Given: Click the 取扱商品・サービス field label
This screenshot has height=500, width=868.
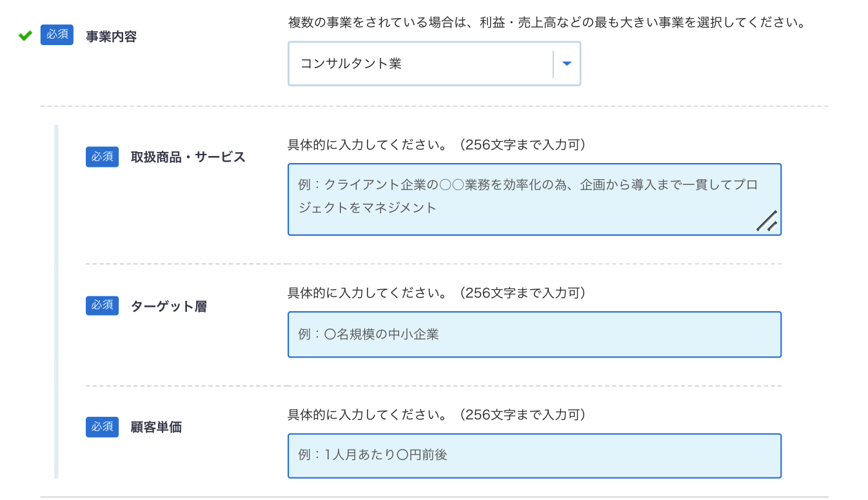Looking at the screenshot, I should pos(188,157).
